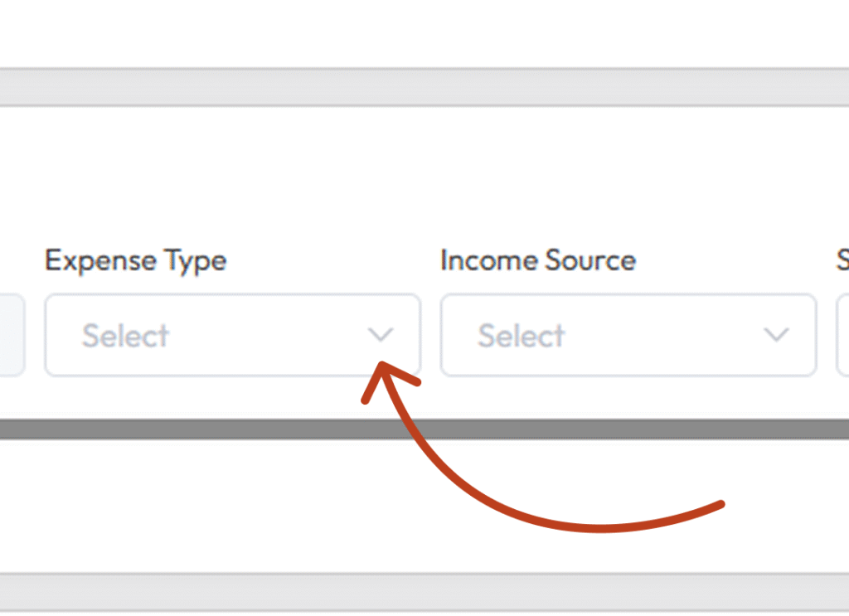Click the chevron arrow in Expense Type field

pyautogui.click(x=380, y=334)
